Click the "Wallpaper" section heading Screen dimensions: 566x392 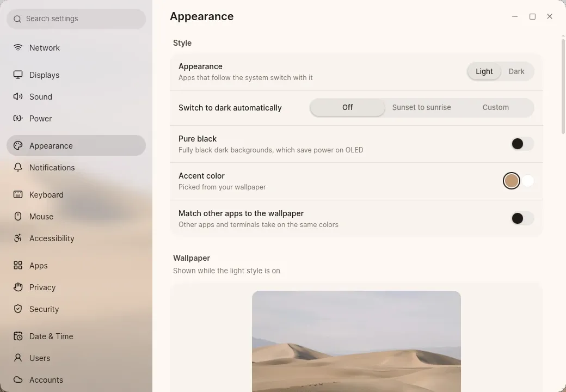coord(192,258)
